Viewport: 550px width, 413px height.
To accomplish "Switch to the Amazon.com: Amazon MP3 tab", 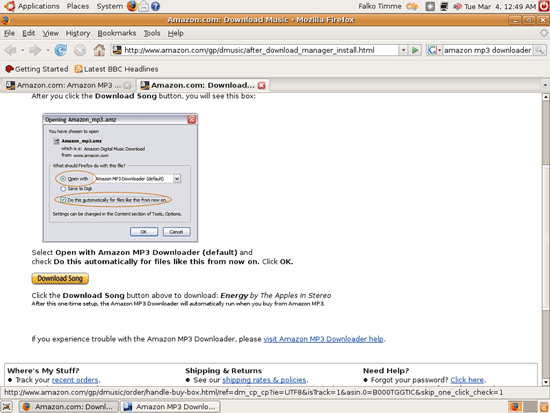I will point(68,85).
